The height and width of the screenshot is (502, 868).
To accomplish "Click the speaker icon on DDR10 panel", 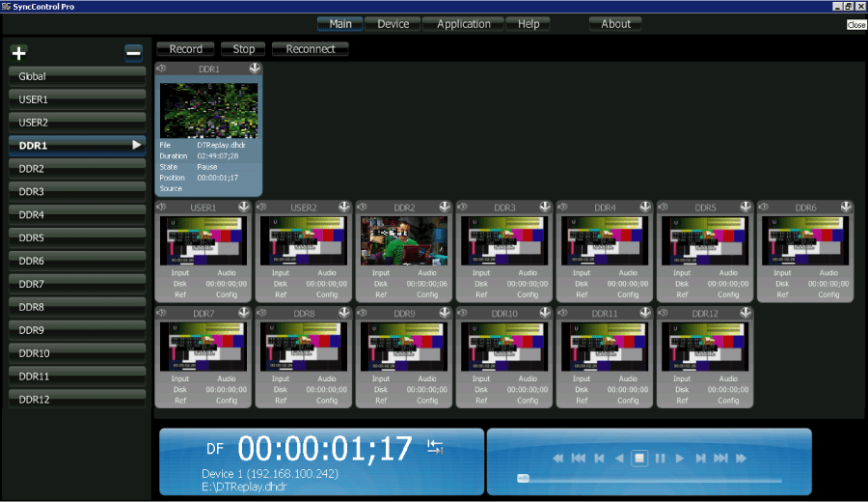I will [x=462, y=313].
